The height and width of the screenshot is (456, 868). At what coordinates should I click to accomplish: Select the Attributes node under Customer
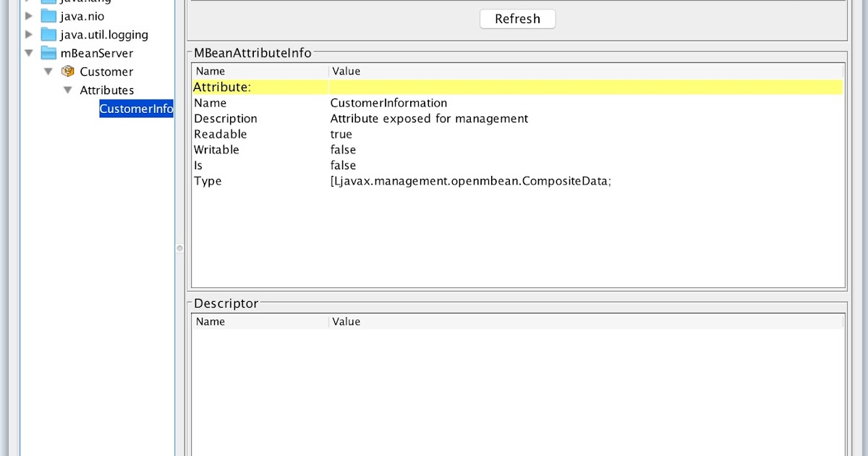point(106,90)
